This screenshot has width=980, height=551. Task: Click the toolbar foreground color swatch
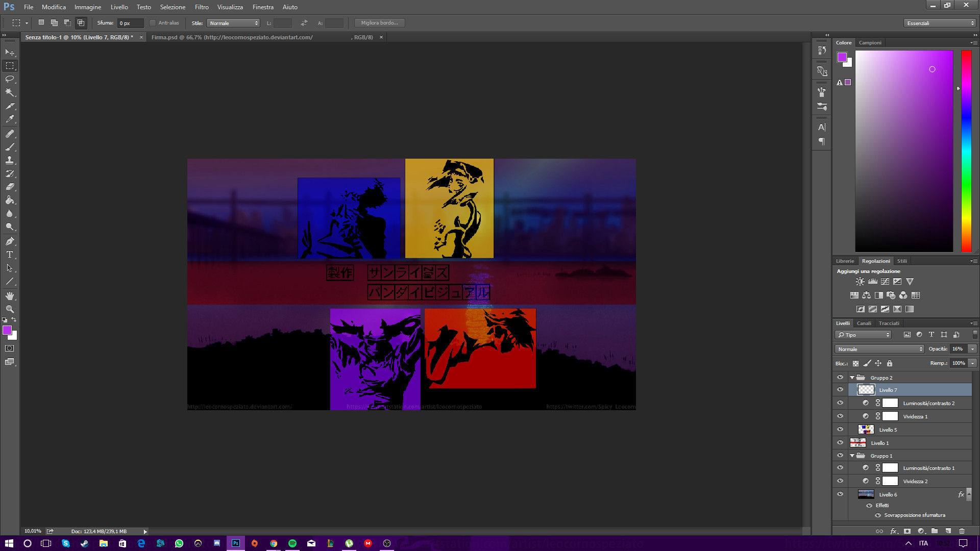pos(7,331)
